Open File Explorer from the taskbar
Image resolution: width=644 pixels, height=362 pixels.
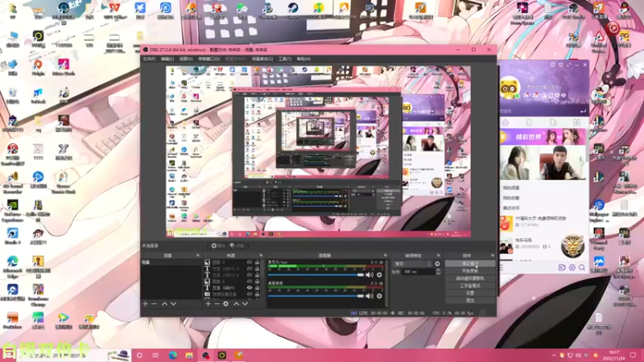click(x=189, y=356)
